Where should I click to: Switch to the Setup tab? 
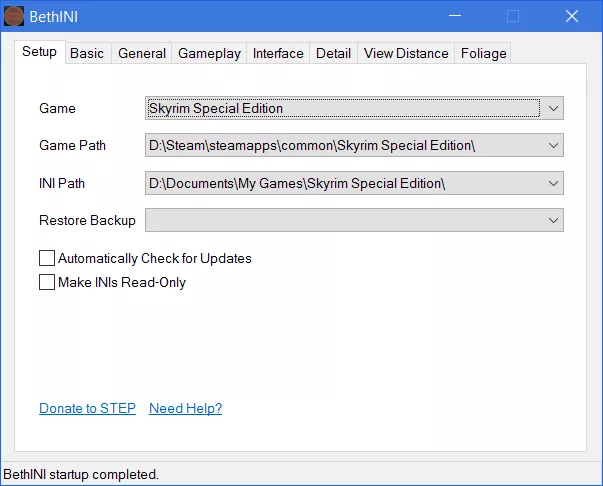tap(40, 52)
